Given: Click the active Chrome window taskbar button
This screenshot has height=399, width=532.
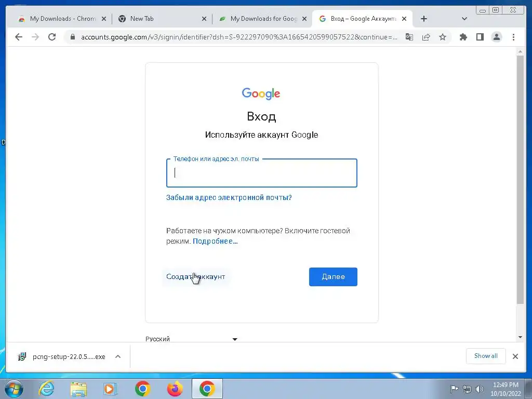Looking at the screenshot, I should tap(207, 389).
